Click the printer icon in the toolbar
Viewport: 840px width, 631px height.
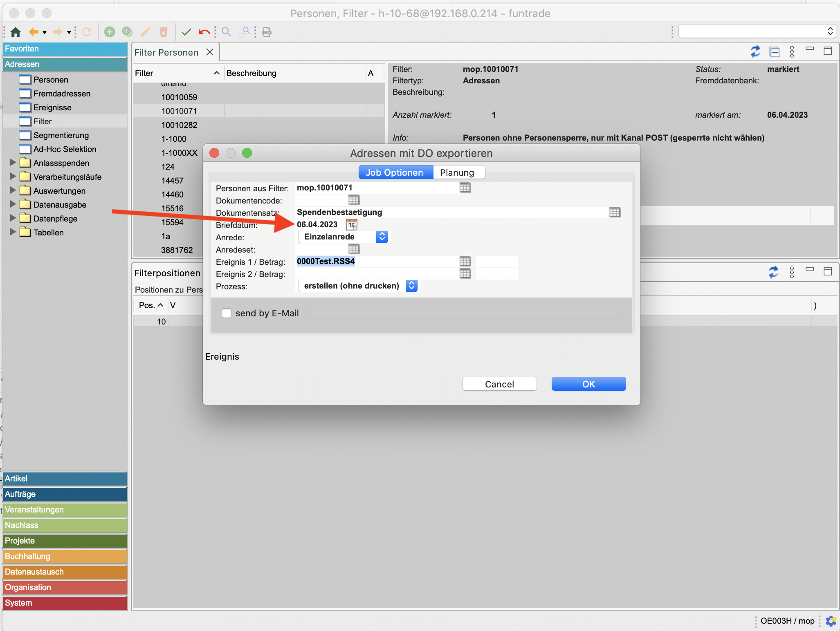[x=267, y=32]
